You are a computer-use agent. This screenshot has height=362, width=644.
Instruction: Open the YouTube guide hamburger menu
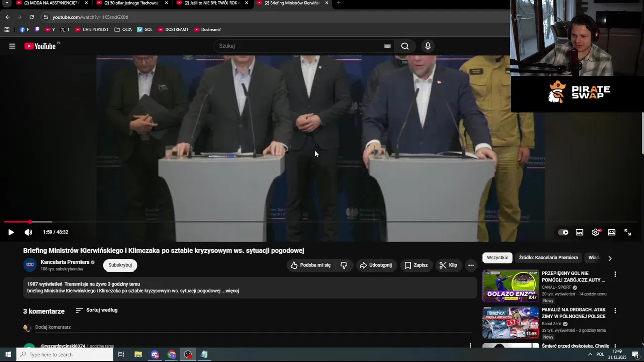pos(12,46)
